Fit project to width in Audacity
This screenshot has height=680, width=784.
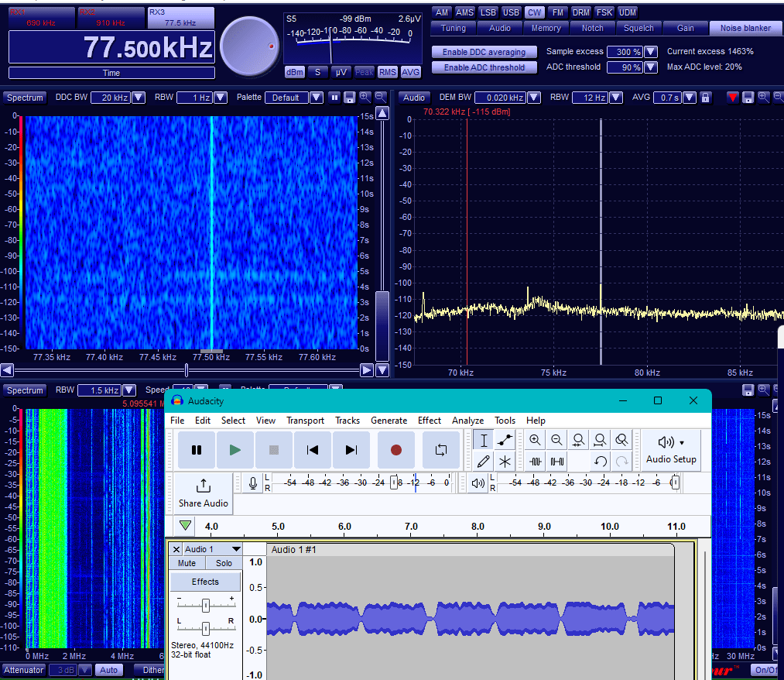(x=600, y=441)
